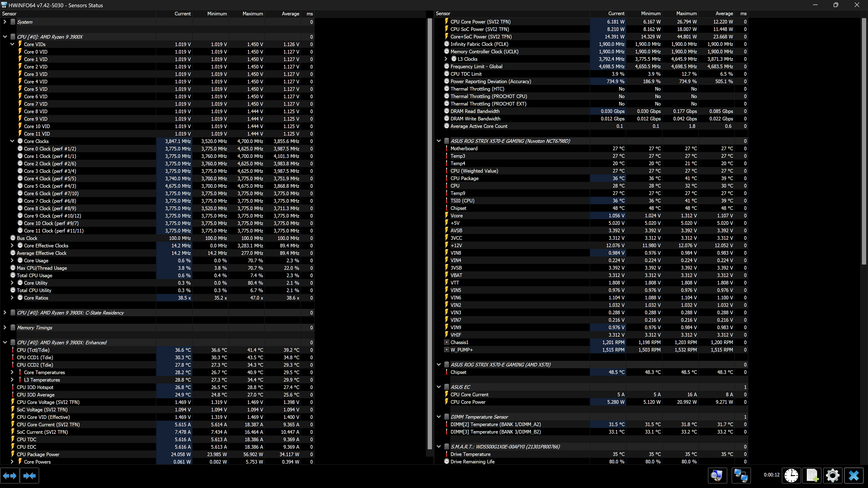This screenshot has width=868, height=488.
Task: Expand the Core Usage row
Action: [x=12, y=260]
